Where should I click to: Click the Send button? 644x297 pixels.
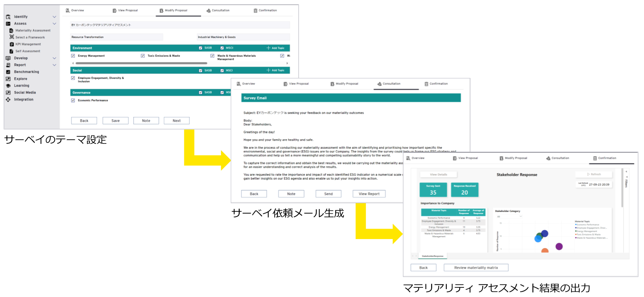click(x=328, y=194)
